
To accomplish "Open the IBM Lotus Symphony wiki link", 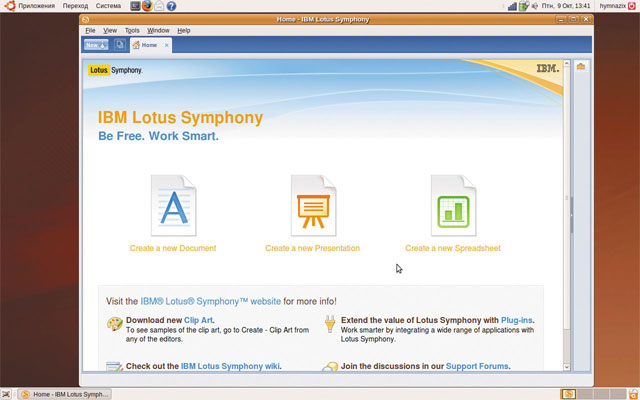I will 230,366.
